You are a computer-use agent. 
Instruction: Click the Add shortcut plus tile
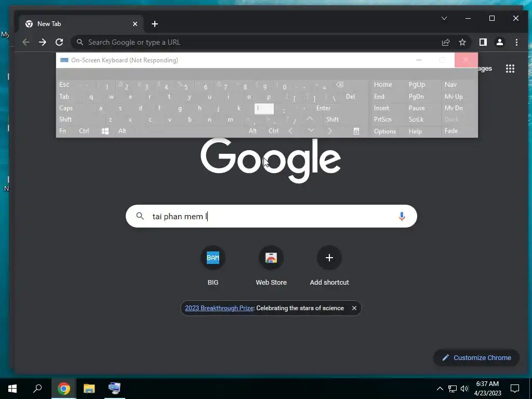(329, 258)
